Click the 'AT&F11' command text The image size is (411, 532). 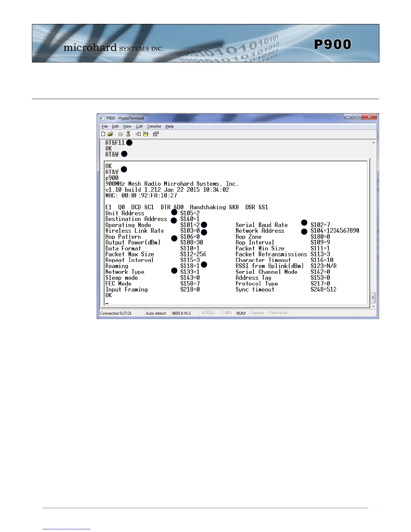(x=115, y=143)
